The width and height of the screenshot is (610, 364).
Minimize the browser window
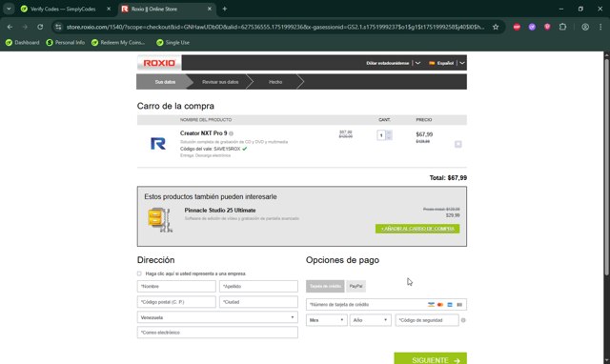pyautogui.click(x=561, y=9)
